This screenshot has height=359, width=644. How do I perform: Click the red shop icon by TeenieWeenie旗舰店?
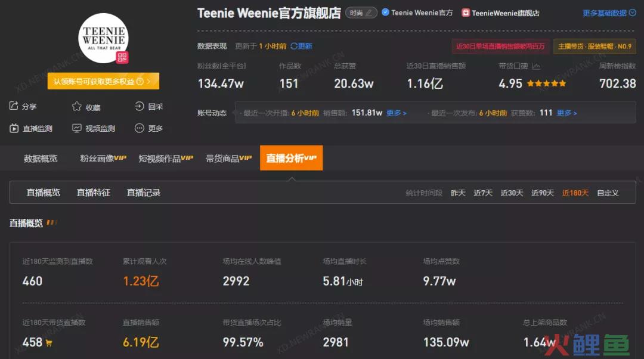[465, 13]
